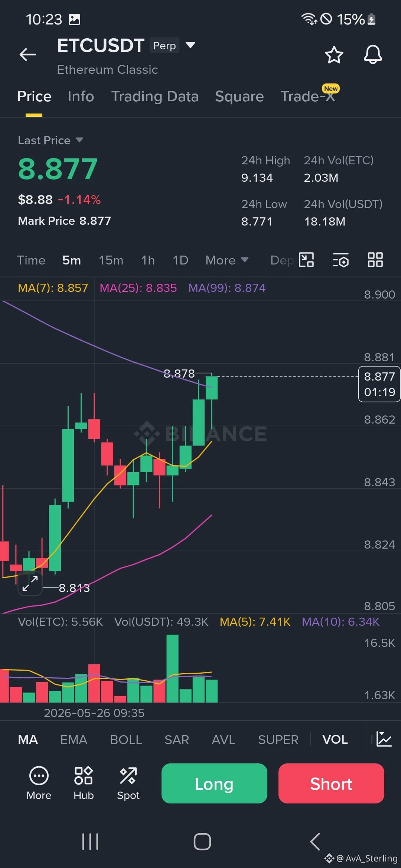This screenshot has width=401, height=868.
Task: Tap the back arrow icon
Action: [x=28, y=55]
